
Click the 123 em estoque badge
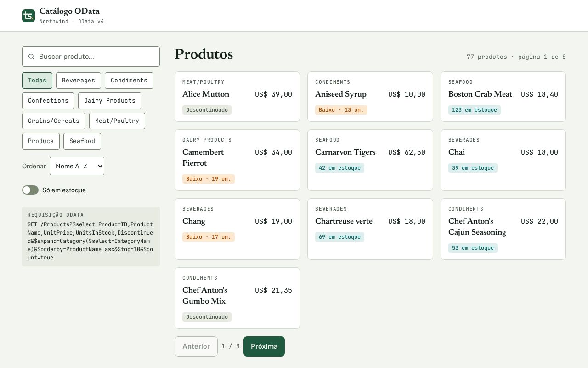475,110
